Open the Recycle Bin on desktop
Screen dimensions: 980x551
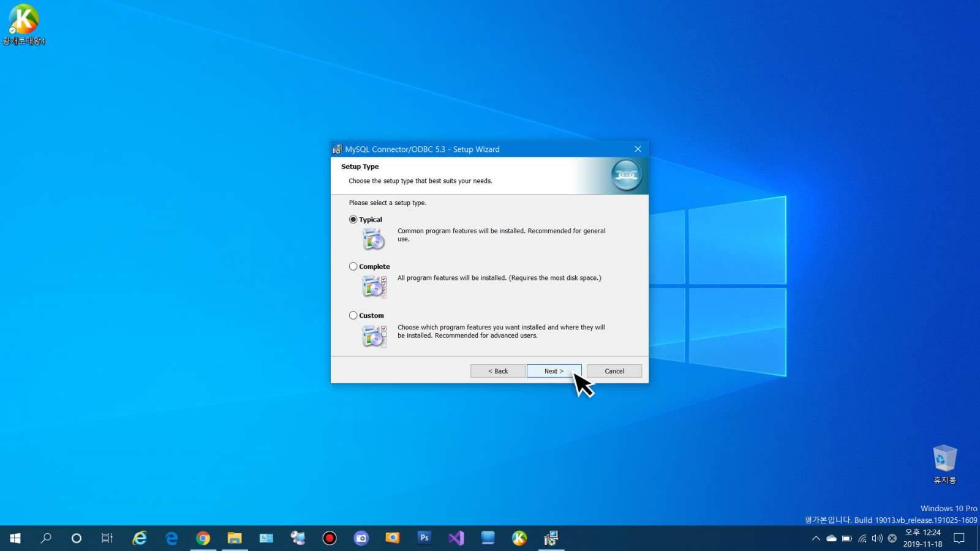[944, 464]
